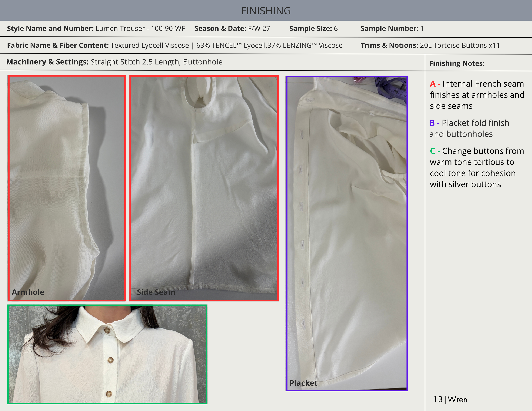
Task: Select the Sample Size value
Action: coord(335,29)
